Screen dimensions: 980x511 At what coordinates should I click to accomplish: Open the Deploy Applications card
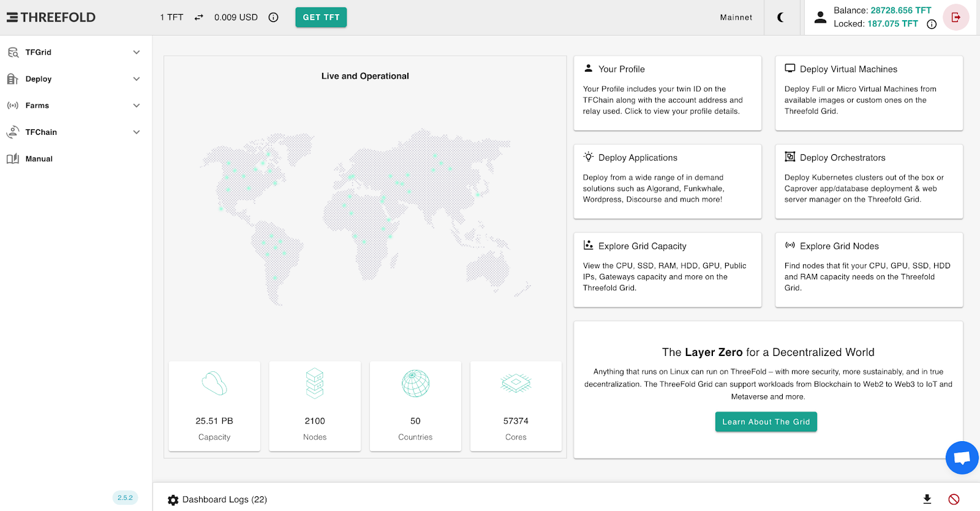tap(668, 181)
